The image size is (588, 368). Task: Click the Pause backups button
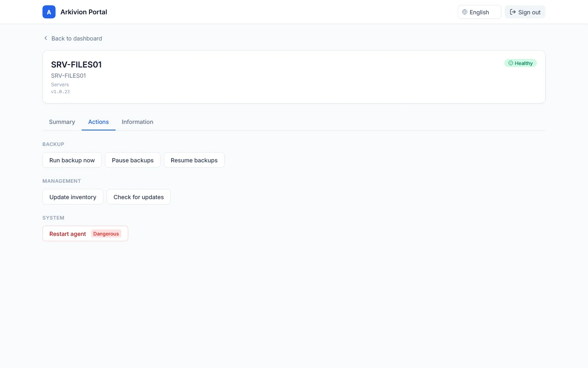coord(133,160)
